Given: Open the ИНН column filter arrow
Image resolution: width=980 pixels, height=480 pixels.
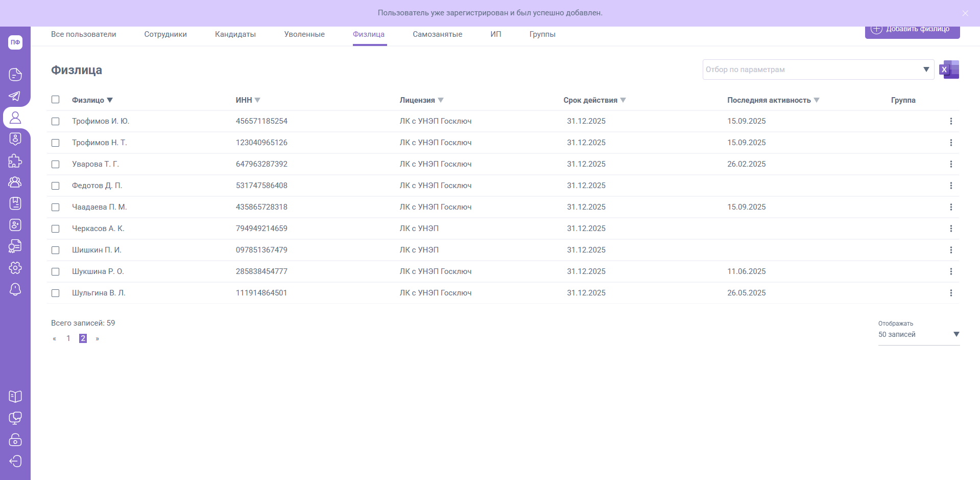Looking at the screenshot, I should pyautogui.click(x=257, y=100).
